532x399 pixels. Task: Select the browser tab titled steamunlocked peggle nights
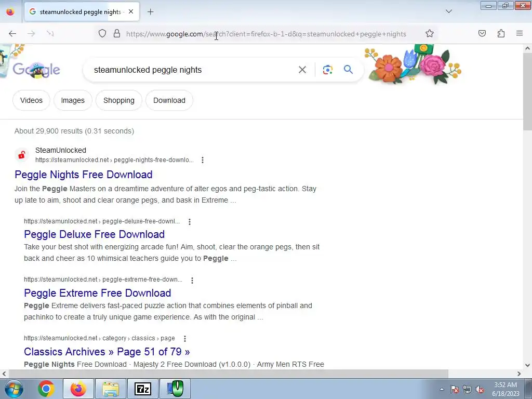coord(82,12)
